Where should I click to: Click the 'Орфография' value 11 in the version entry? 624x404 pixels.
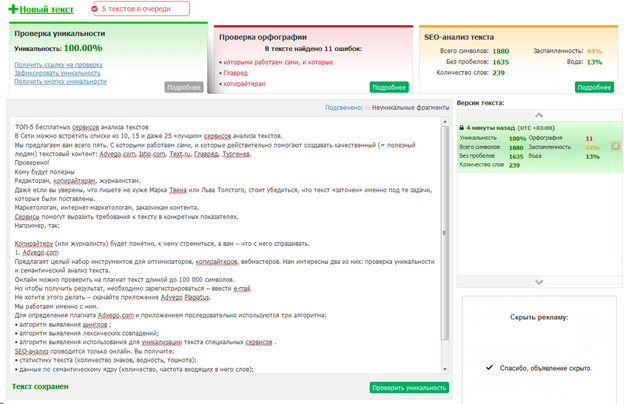point(589,139)
